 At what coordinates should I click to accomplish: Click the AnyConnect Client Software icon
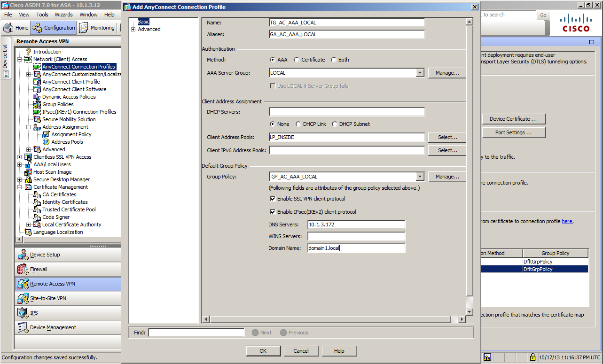pos(37,89)
